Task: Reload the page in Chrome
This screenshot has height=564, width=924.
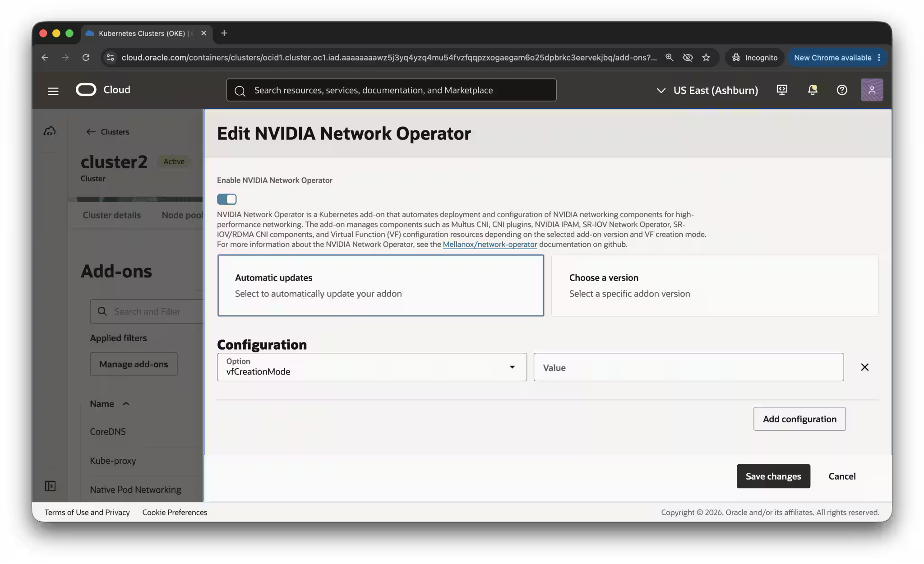Action: 86,57
